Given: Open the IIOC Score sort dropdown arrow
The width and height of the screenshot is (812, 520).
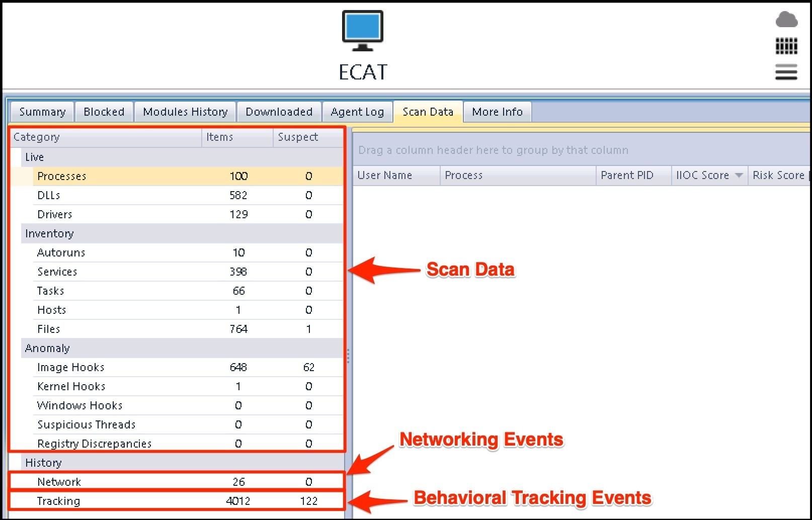Looking at the screenshot, I should click(739, 176).
